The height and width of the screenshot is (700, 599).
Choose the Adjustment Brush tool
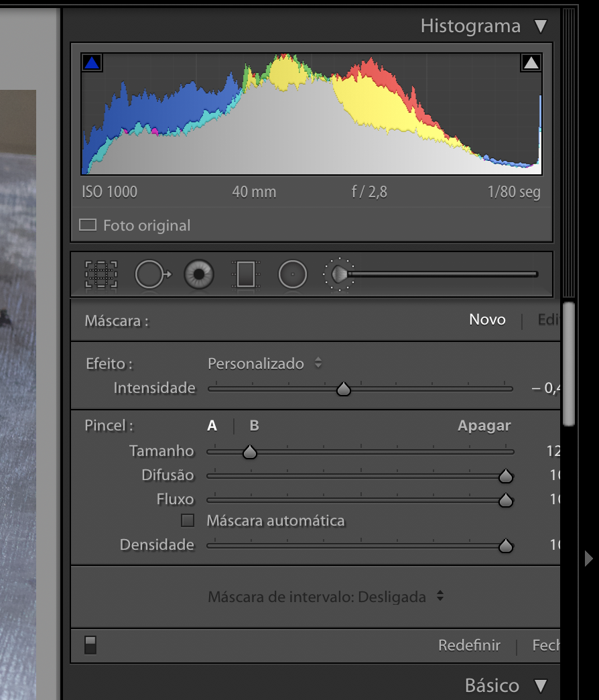[x=339, y=274]
